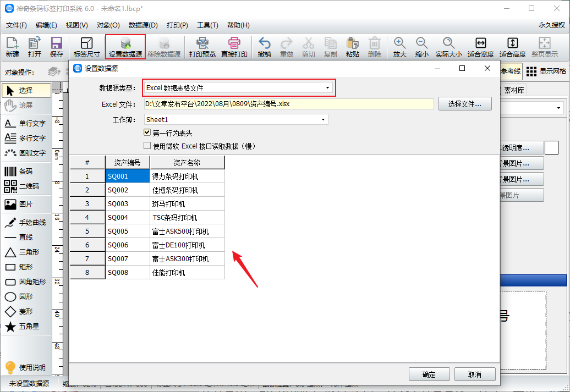The width and height of the screenshot is (570, 392).
Task: Select cell SQ001 in table
Action: tap(128, 176)
